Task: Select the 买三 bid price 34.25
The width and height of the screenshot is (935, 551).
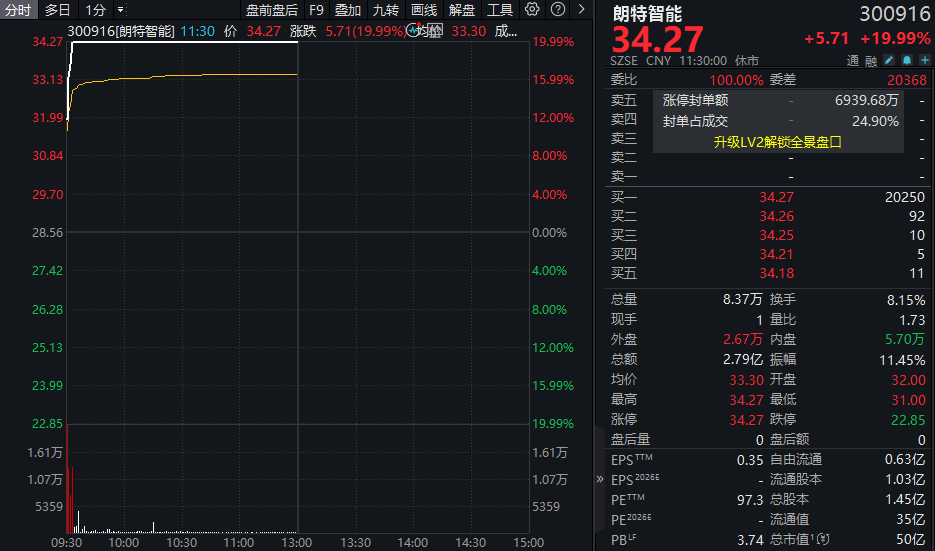Action: pos(776,235)
